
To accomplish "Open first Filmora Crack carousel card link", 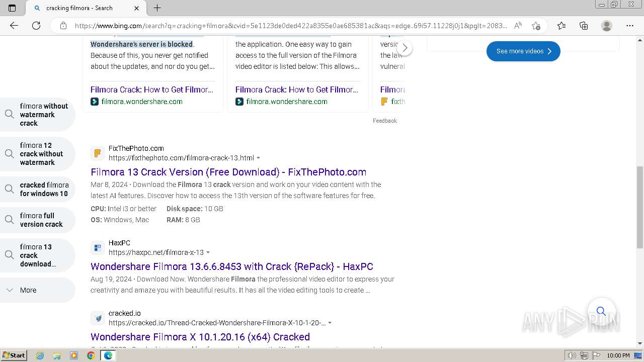I will [152, 89].
